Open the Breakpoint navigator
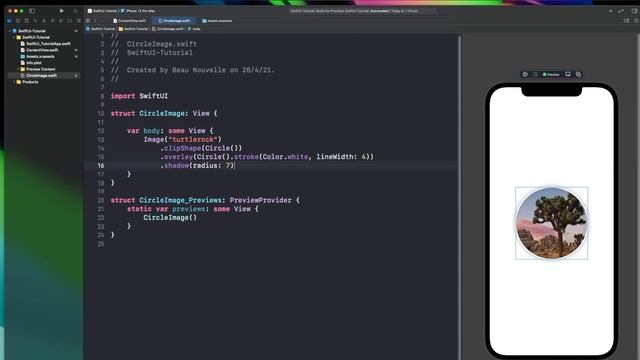This screenshot has height=360, width=640. click(70, 20)
